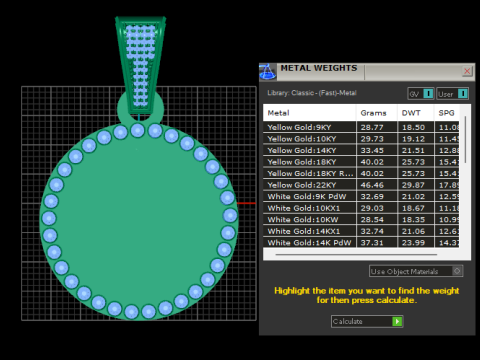
Task: Click the green pendant disc in viewport
Action: pyautogui.click(x=138, y=222)
